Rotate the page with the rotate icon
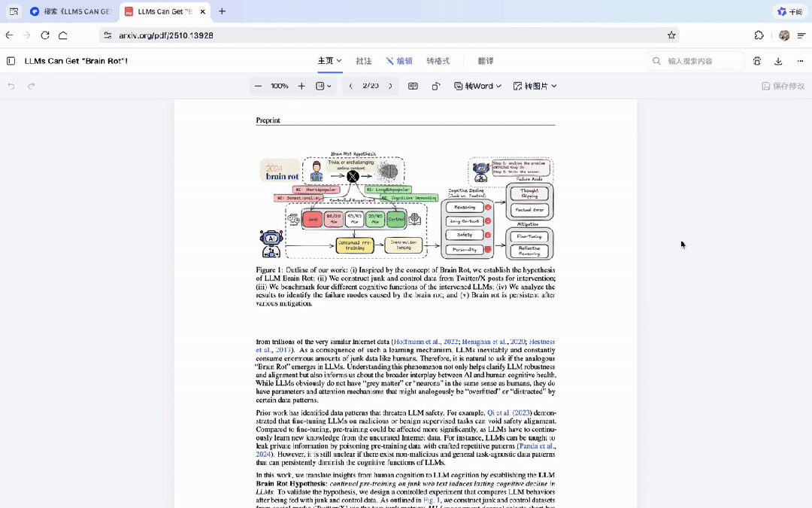This screenshot has width=812, height=508. point(436,87)
